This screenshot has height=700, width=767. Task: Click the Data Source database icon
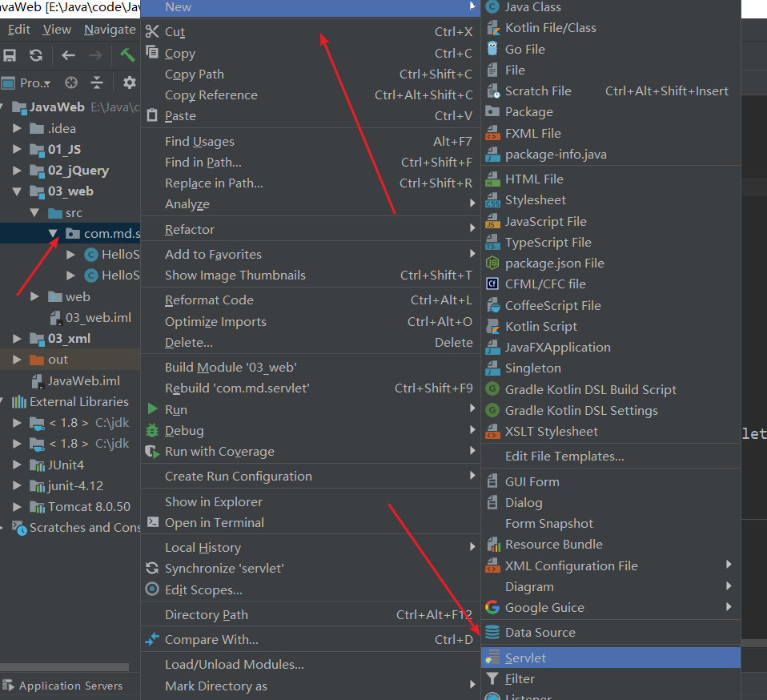pos(492,632)
